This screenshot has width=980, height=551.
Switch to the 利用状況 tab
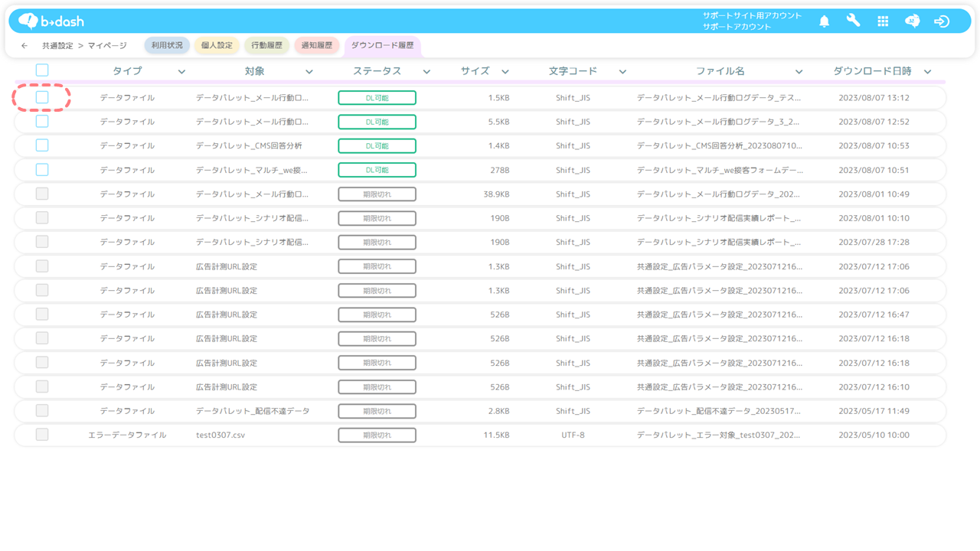point(167,46)
